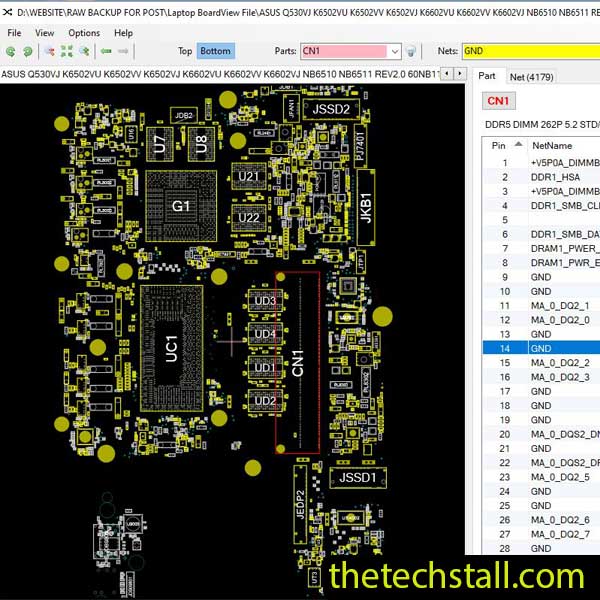Sort the pin list by the Pin column header
The width and height of the screenshot is (600, 600).
506,145
